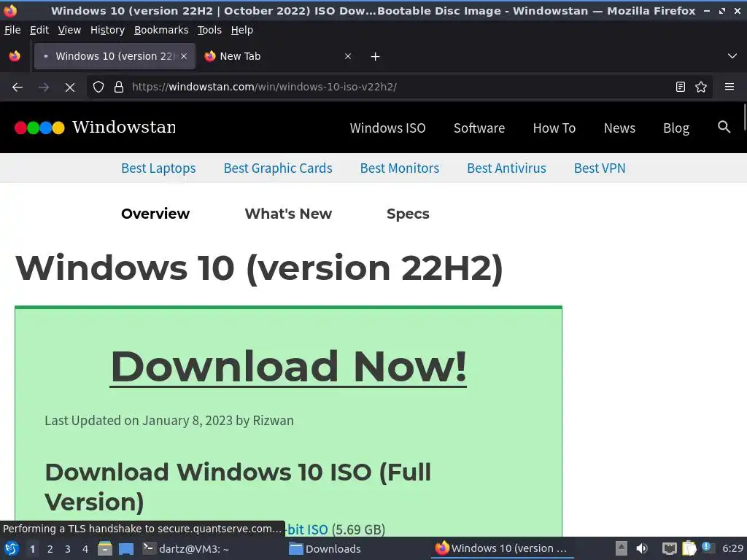Click the padlock site info icon
Viewport: 747px width, 560px height.
click(x=119, y=87)
